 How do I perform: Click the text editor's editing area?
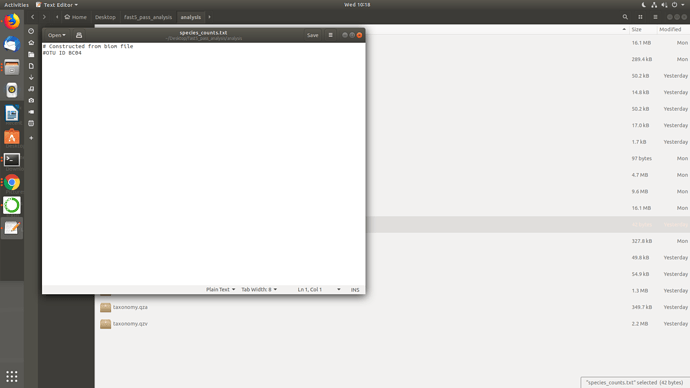pos(204,164)
